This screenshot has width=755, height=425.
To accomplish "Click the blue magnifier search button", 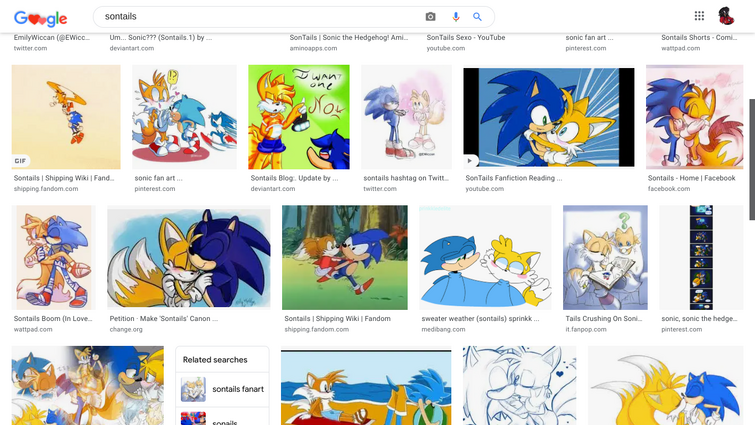I will [477, 17].
